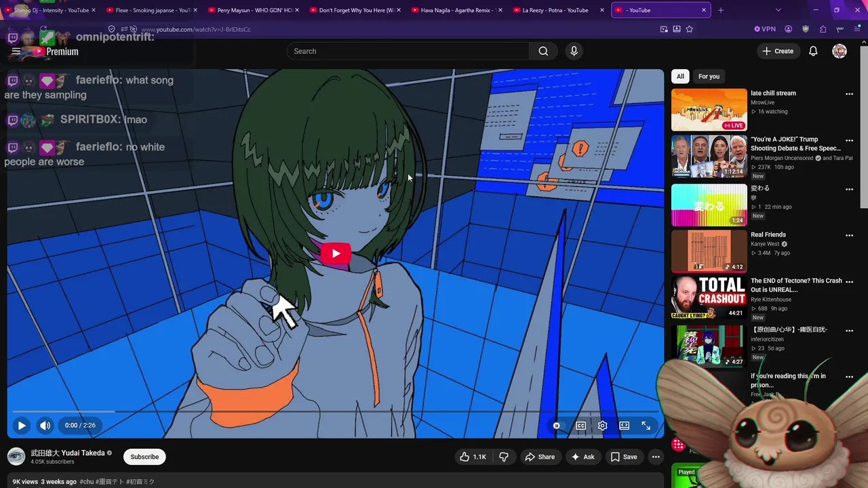Open late chill stream thumbnail
Viewport: 868px width, 488px height.
(709, 110)
